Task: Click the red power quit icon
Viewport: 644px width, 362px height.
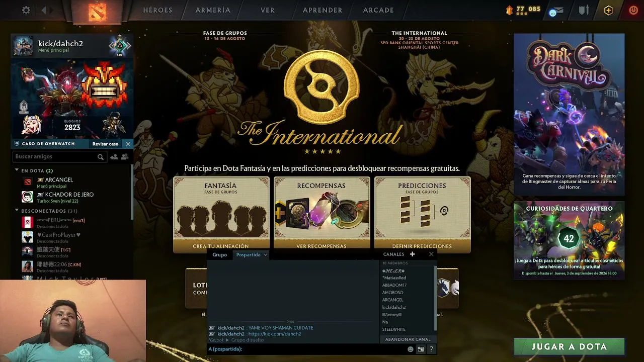Action: point(633,10)
